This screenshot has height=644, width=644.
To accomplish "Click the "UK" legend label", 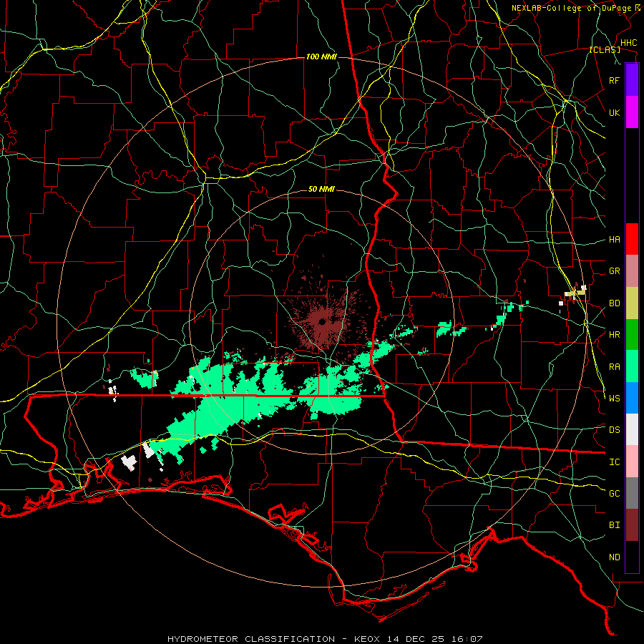I will [x=614, y=112].
